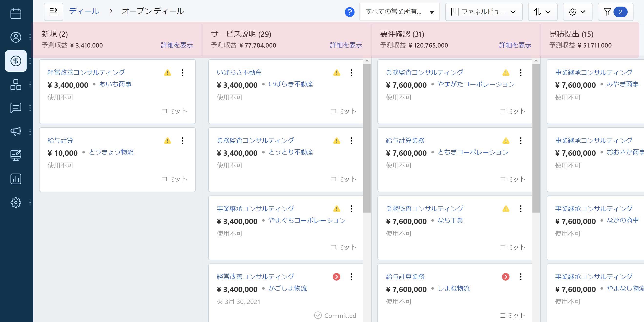Click コミット on the あいち商事 card
644x322 pixels.
(x=174, y=111)
